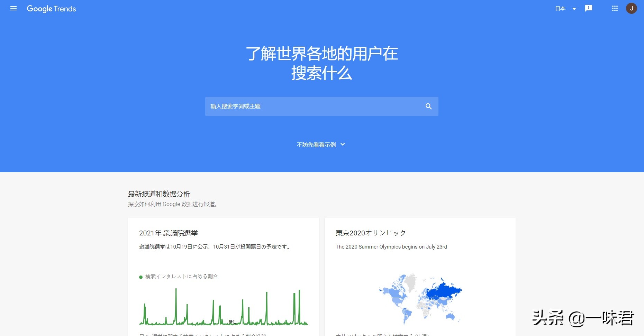Click the green legend dot
Image resolution: width=644 pixels, height=336 pixels.
click(x=141, y=277)
